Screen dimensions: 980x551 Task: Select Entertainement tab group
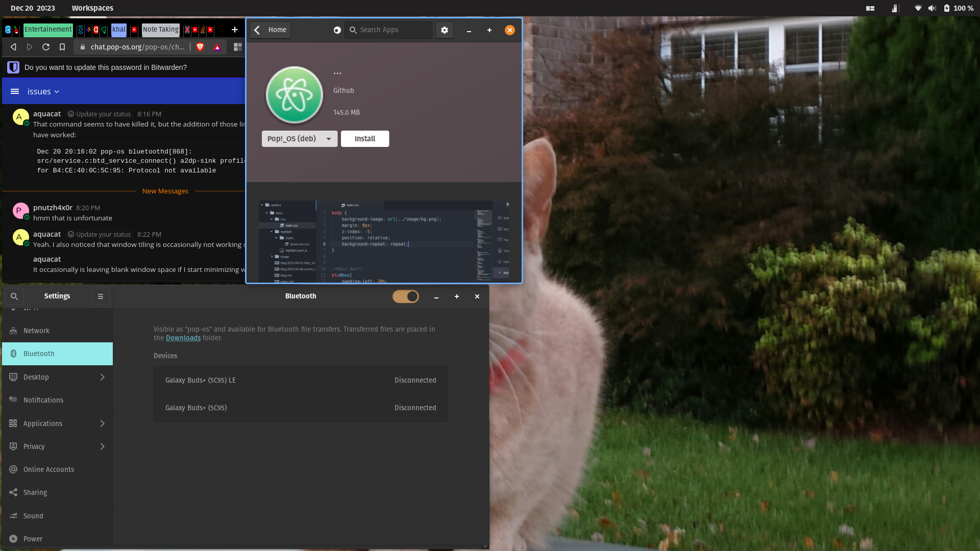click(x=48, y=30)
